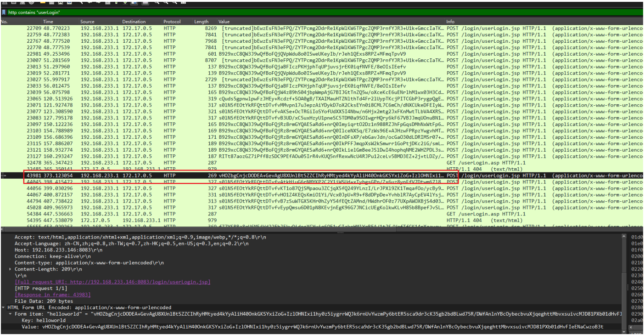Select the GET /userLogin.asp packet 54384
The width and height of the screenshot is (644, 335).
click(321, 214)
